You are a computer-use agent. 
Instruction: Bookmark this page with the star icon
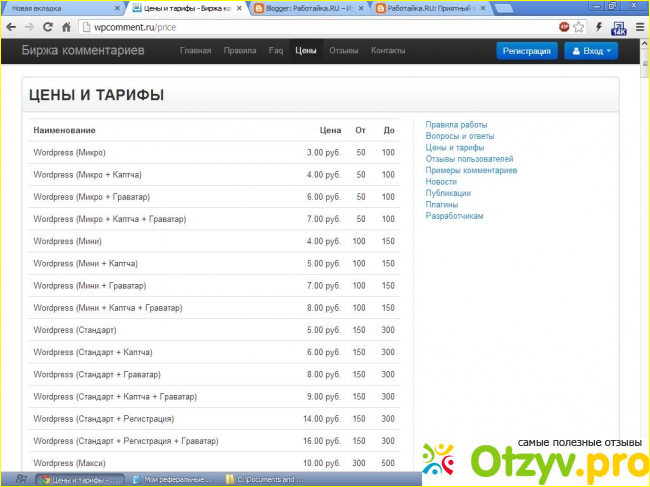(579, 26)
